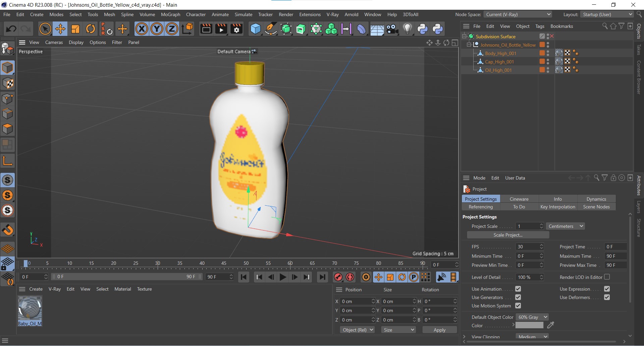Open Default Object Color dropdown
Screen dimensions: 644x346
(532, 317)
